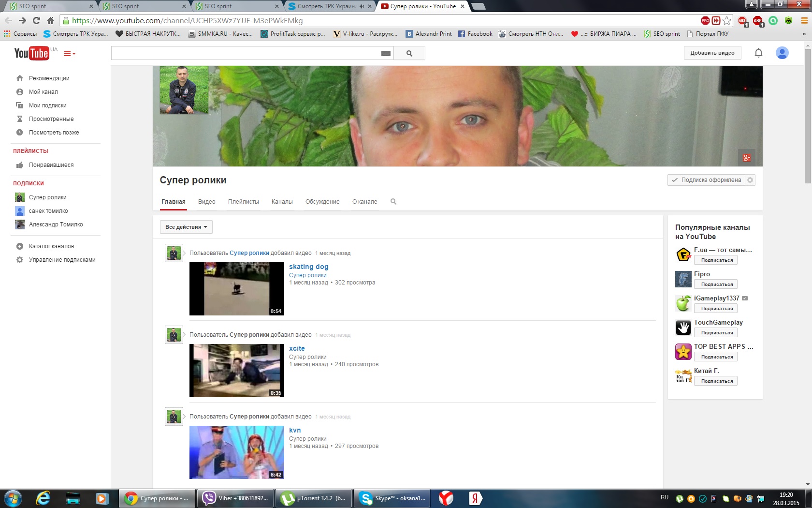Open subscription settings gear icon
Viewport: 812px width, 508px height.
pos(750,180)
